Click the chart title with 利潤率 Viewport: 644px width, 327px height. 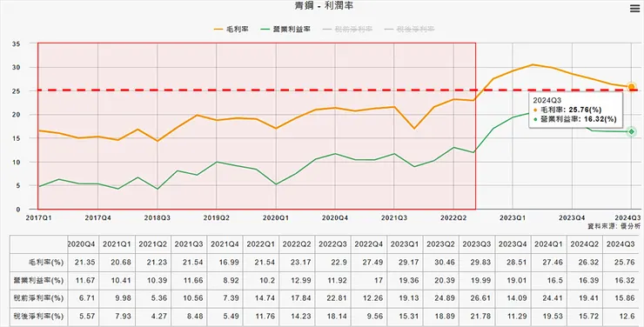[324, 6]
